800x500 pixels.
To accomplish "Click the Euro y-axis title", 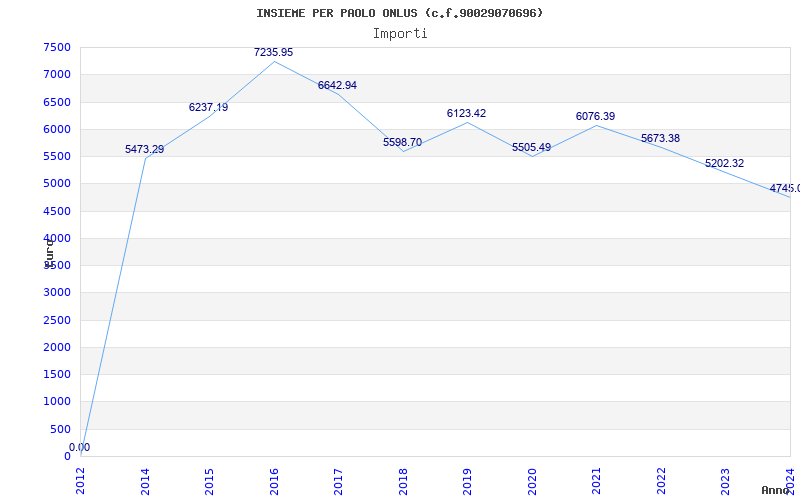I will point(48,252).
